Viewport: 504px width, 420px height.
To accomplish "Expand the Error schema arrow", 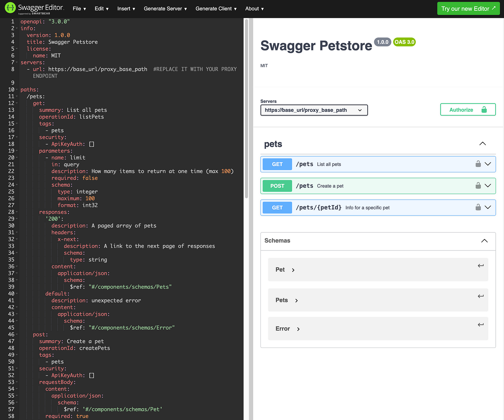I will (298, 329).
